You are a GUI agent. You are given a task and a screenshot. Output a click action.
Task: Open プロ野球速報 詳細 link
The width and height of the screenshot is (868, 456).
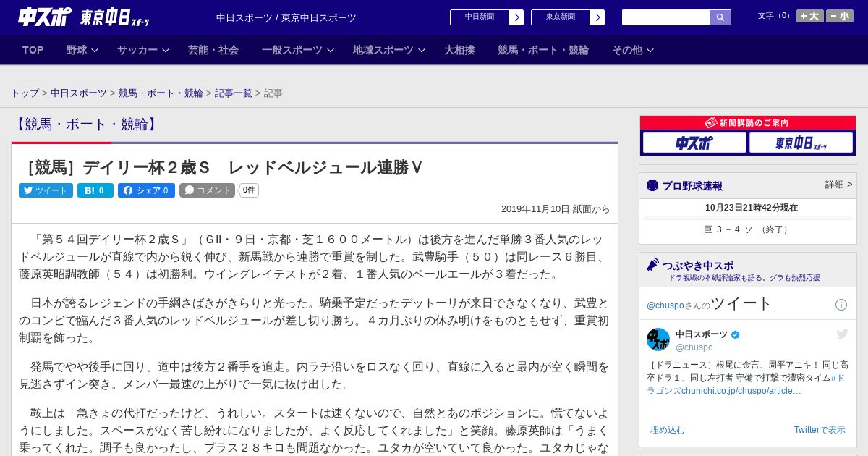click(x=838, y=185)
